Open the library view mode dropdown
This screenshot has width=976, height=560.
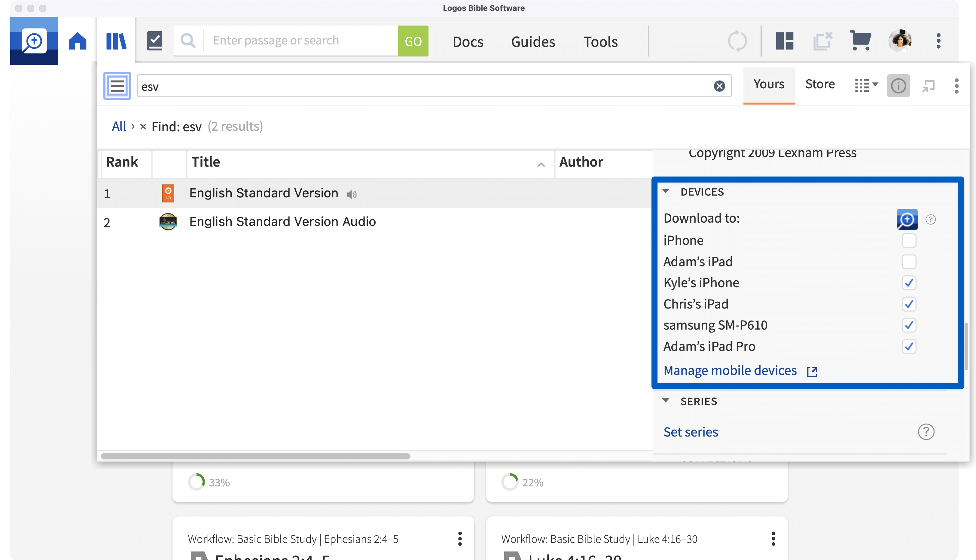(866, 85)
